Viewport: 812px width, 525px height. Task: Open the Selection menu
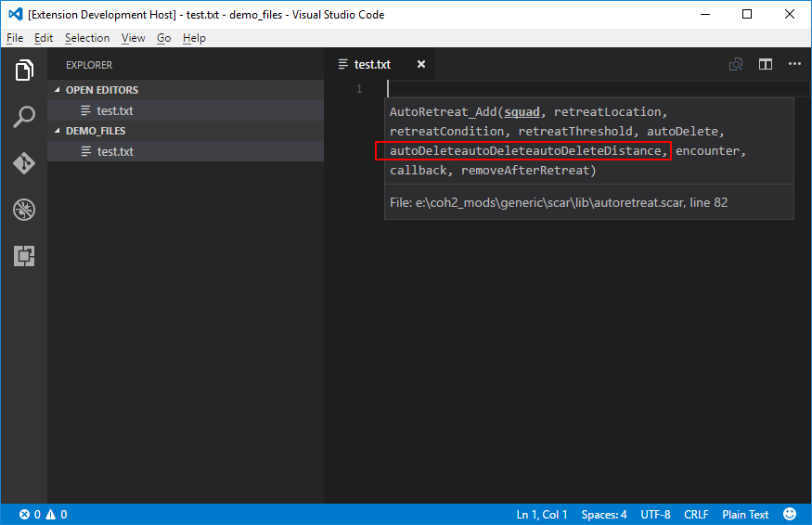coord(87,38)
